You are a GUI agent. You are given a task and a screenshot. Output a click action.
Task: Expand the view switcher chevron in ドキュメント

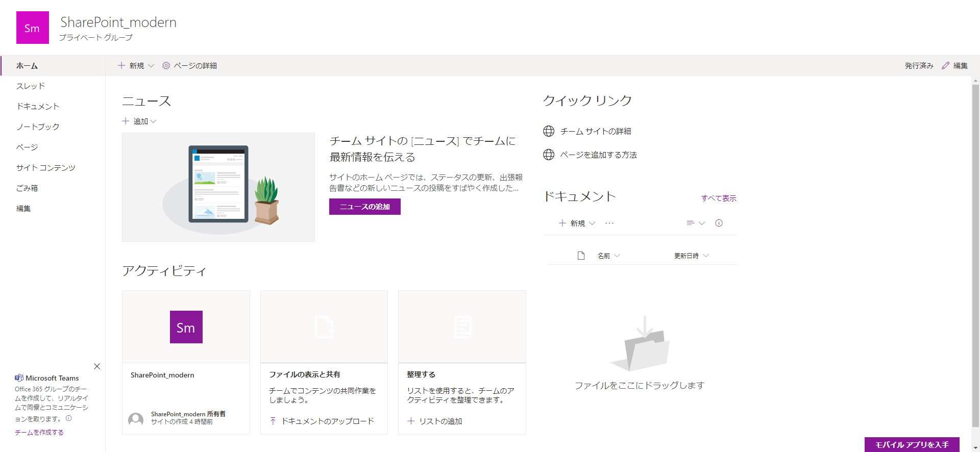(702, 223)
